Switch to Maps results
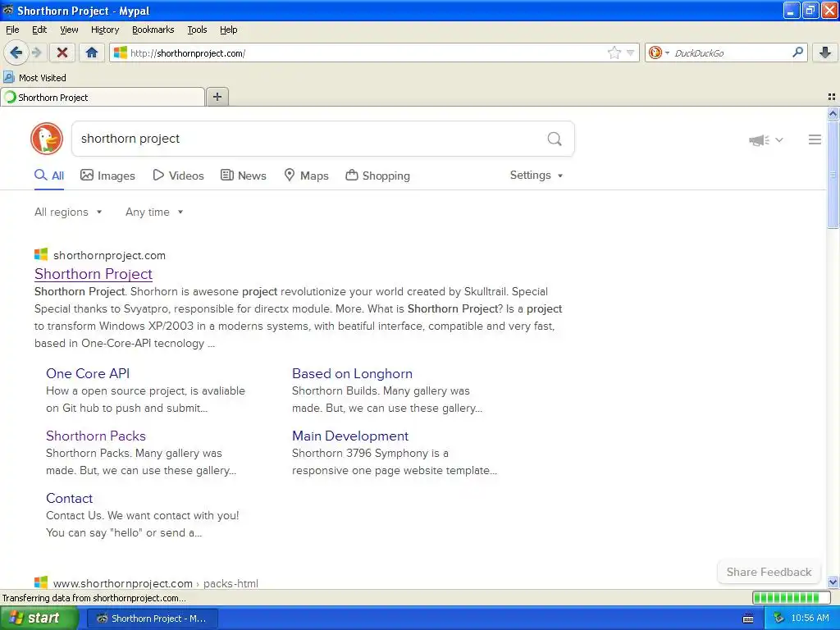The image size is (840, 630). tap(306, 176)
